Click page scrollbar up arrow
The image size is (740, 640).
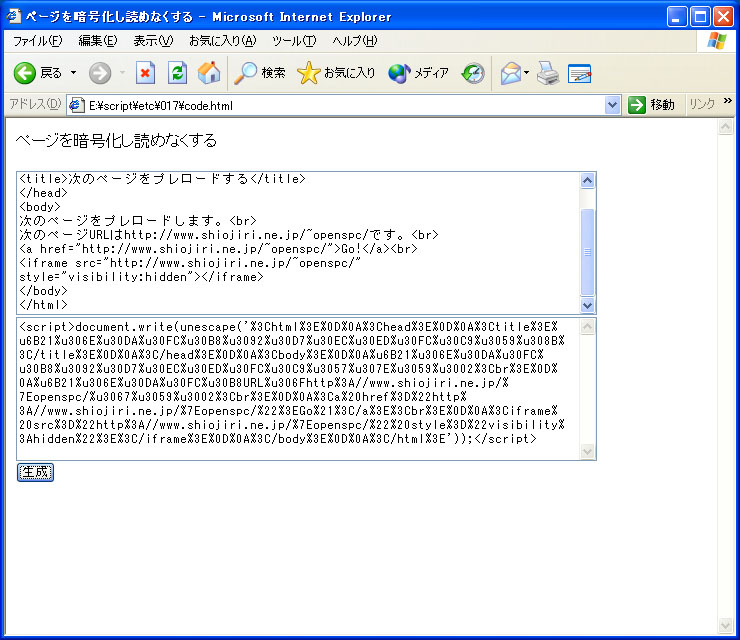725,126
